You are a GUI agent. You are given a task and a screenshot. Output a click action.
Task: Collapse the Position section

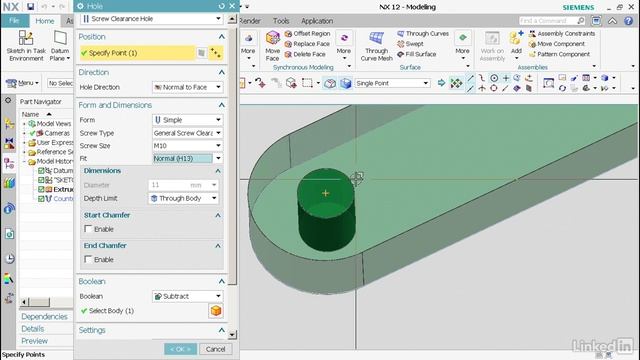point(222,37)
